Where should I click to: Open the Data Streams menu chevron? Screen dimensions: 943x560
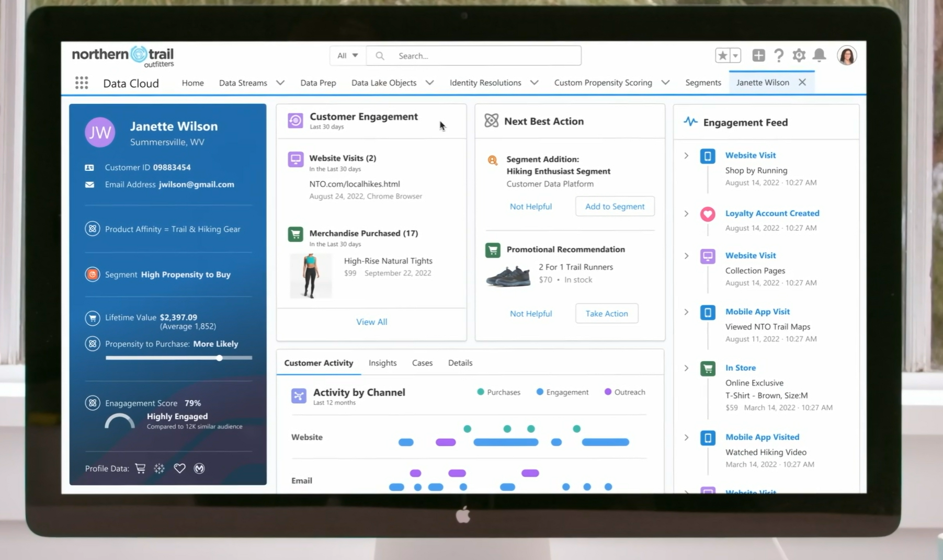pyautogui.click(x=280, y=83)
